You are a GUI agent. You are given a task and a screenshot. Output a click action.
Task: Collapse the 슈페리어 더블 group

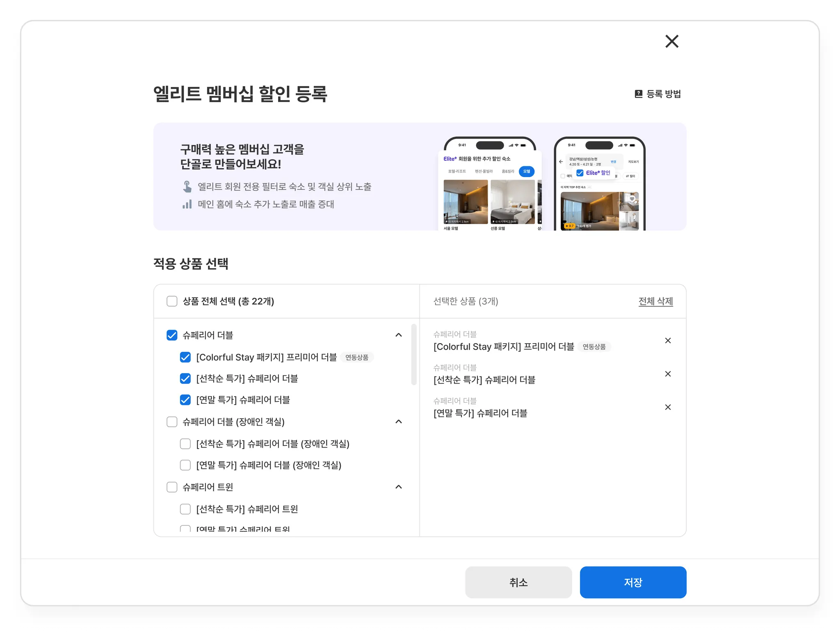pos(398,335)
